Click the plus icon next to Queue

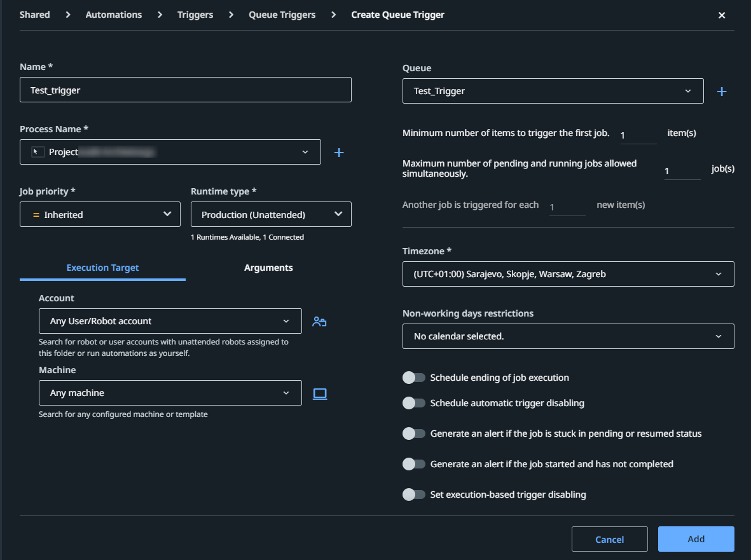click(722, 92)
